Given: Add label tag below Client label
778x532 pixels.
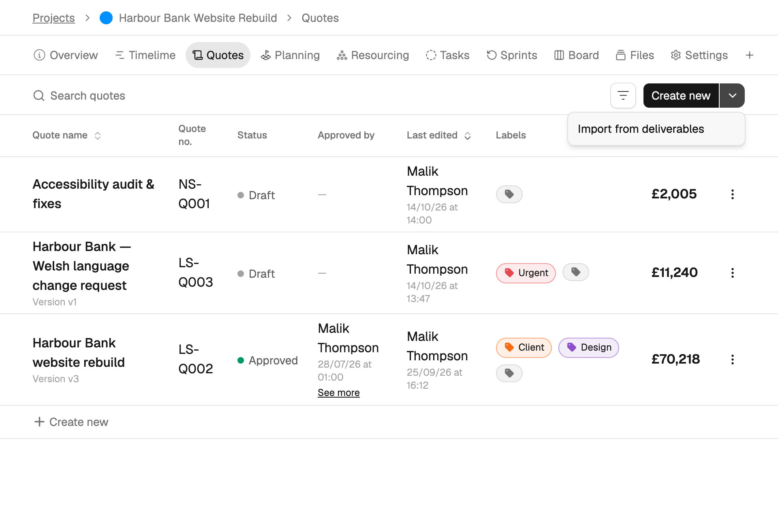Looking at the screenshot, I should [x=509, y=373].
